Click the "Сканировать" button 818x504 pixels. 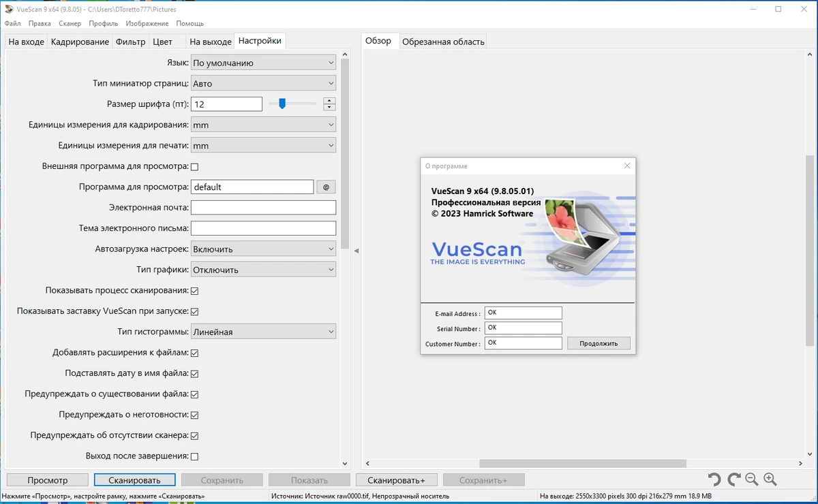pos(135,480)
